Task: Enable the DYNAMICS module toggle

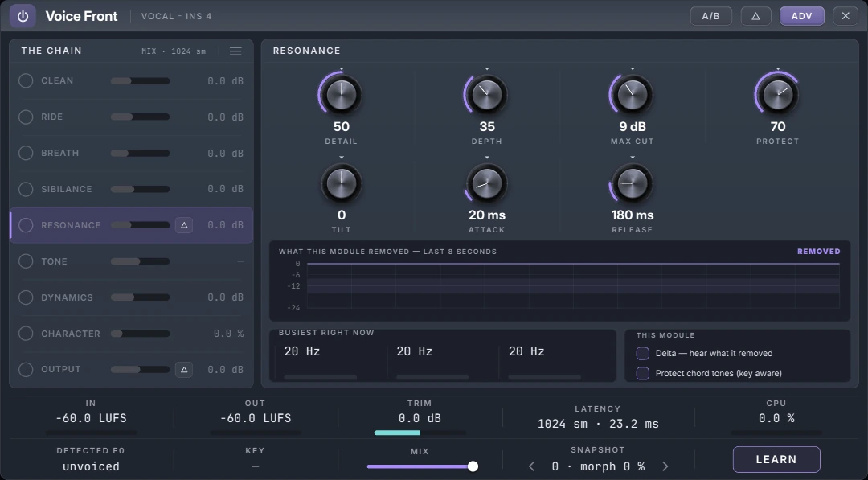Action: (x=26, y=297)
